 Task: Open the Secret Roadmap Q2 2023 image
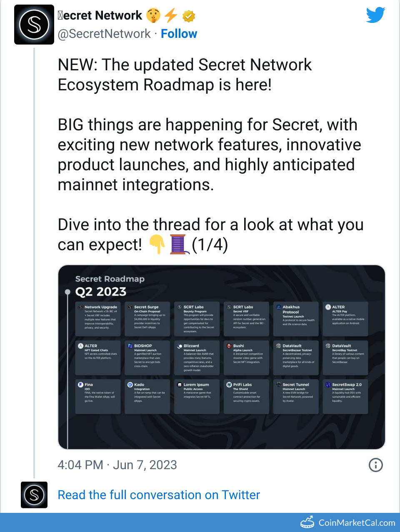coord(222,356)
